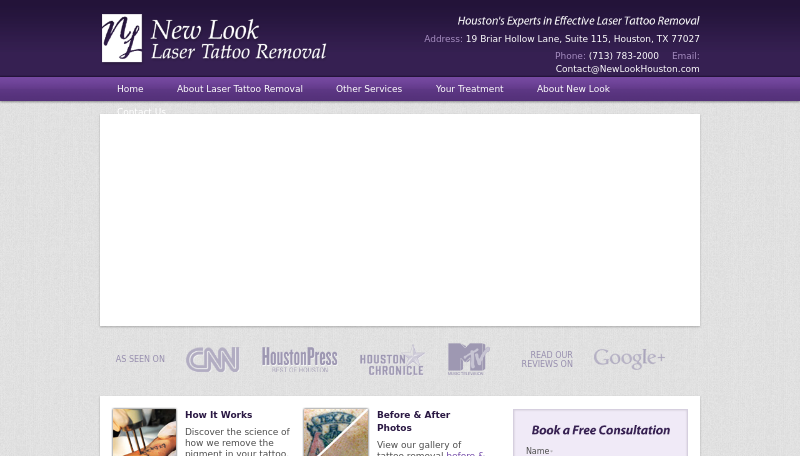Click the MTV logo
Viewport: 800px width, 456px height.
(x=468, y=359)
